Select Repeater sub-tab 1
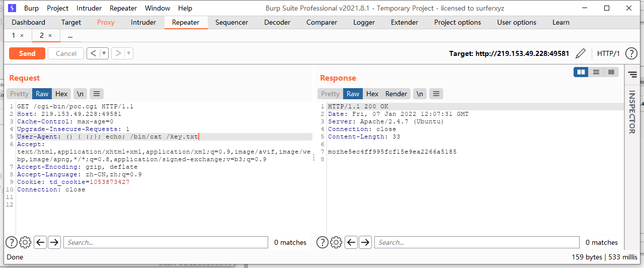 [x=14, y=35]
